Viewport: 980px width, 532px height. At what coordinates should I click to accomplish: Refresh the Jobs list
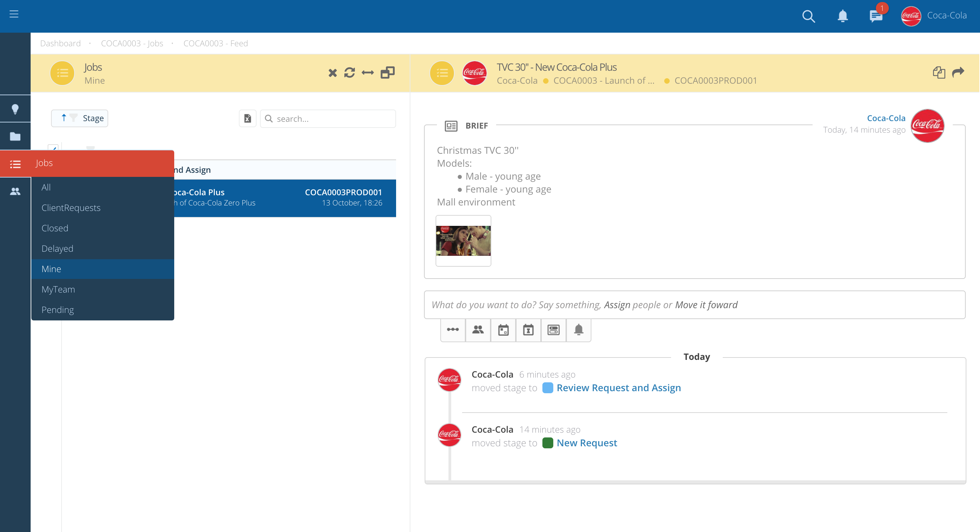[x=349, y=73]
